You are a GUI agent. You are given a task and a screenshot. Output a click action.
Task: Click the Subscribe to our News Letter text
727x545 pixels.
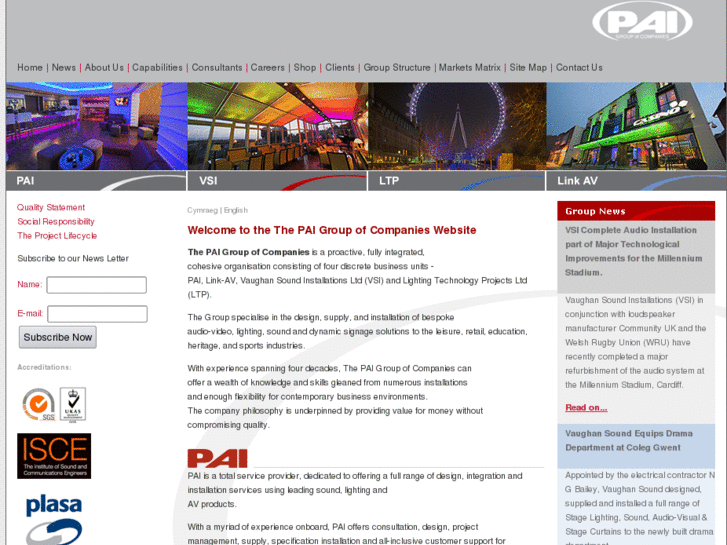click(x=73, y=258)
